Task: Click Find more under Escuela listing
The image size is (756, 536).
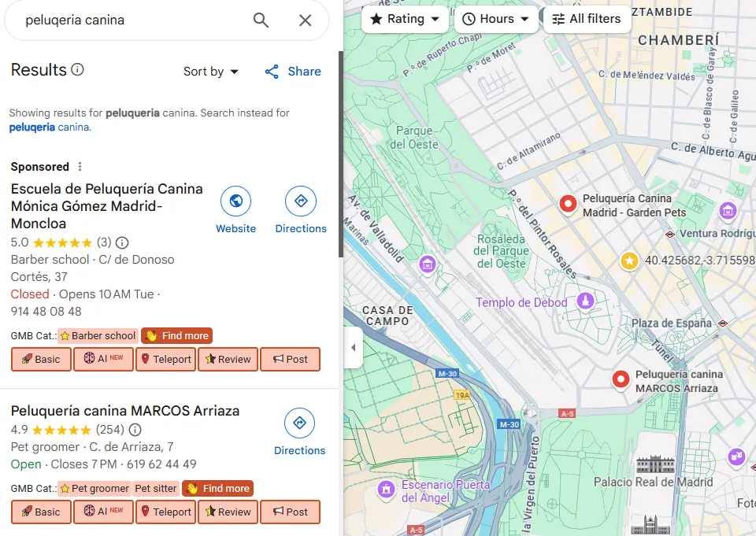Action: tap(177, 336)
